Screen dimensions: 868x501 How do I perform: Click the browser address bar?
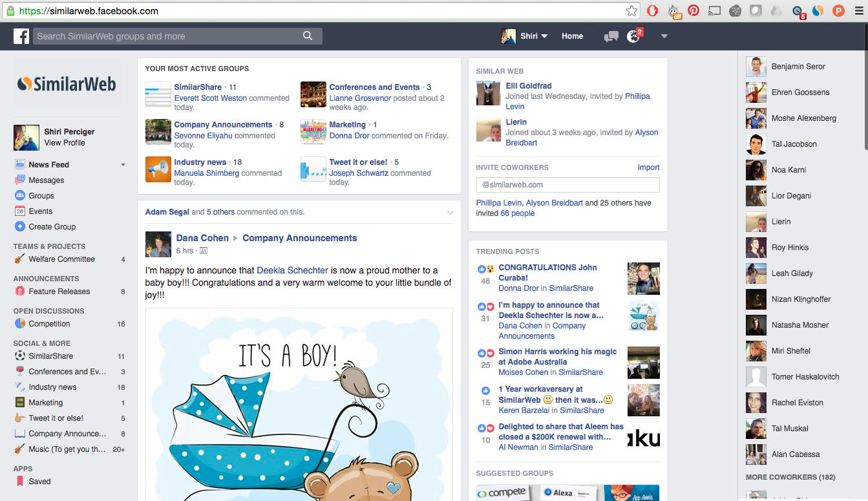pos(320,11)
